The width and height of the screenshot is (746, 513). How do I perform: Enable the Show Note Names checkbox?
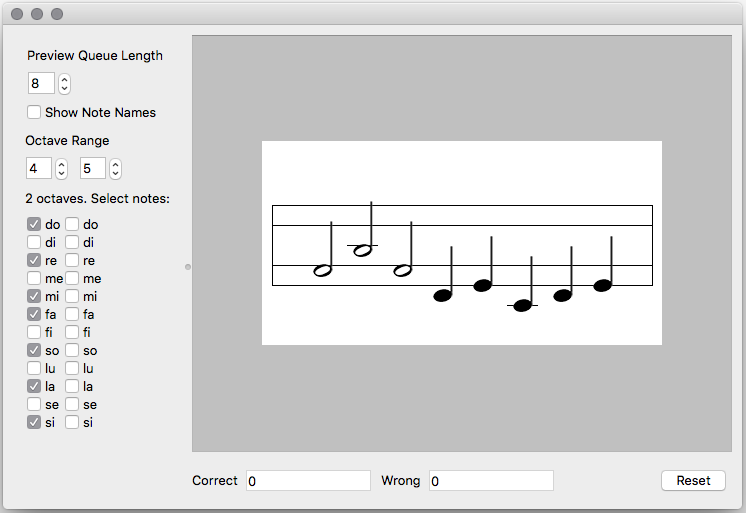click(x=34, y=112)
